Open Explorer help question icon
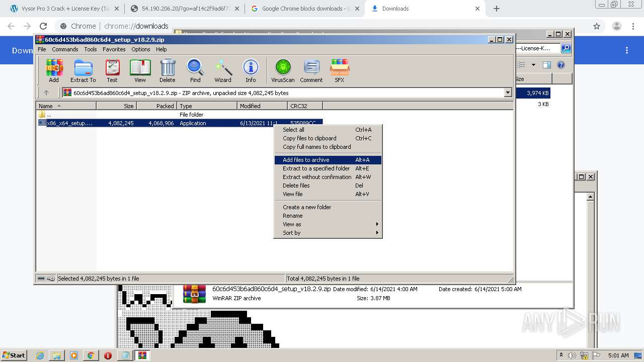Image resolution: width=644 pixels, height=362 pixels. click(x=561, y=65)
